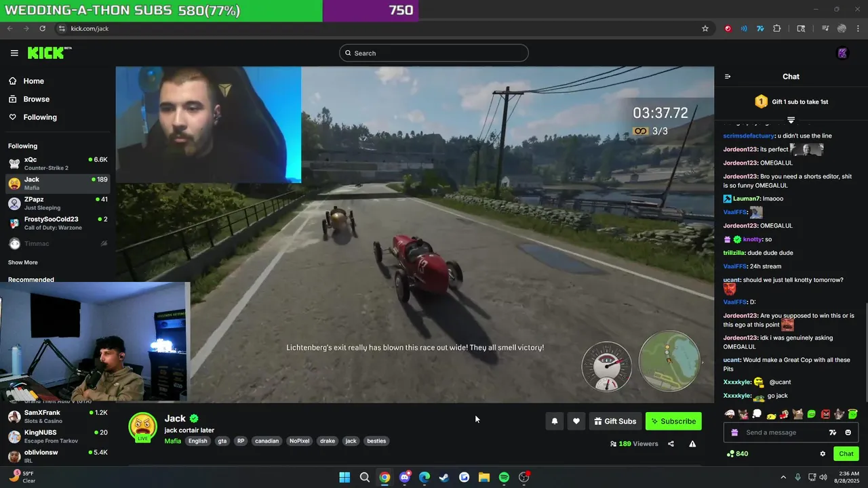Click the NoPixel tag

[299, 441]
